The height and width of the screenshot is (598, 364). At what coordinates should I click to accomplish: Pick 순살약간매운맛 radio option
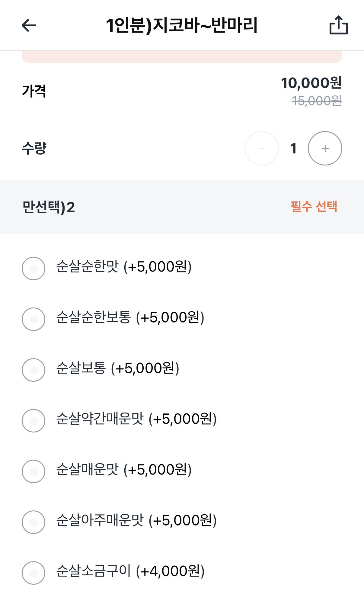click(x=34, y=421)
